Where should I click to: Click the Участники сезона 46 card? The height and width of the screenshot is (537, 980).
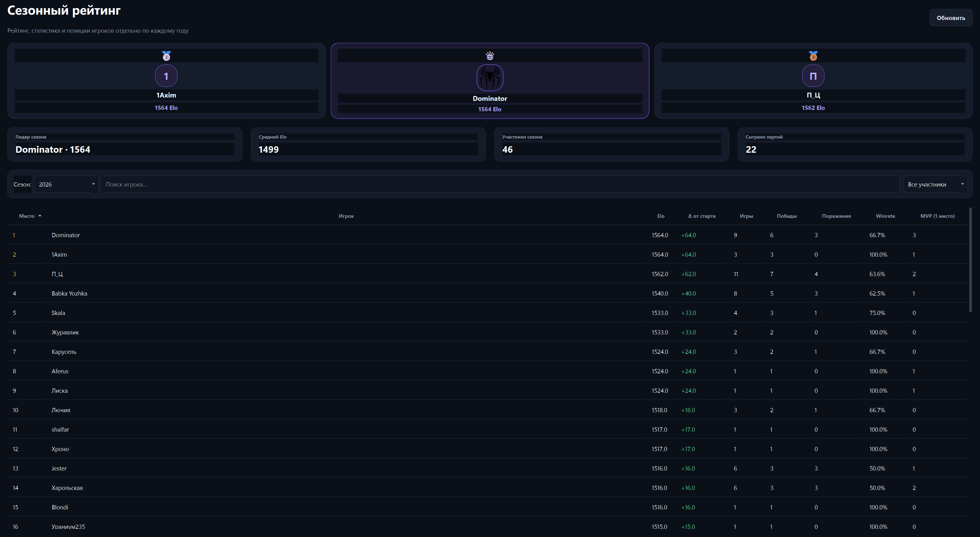(x=611, y=144)
